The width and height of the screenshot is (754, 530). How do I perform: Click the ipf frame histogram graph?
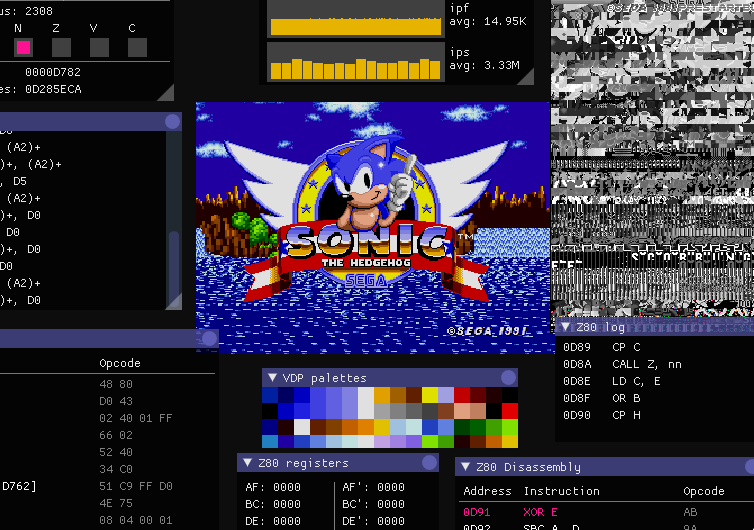(x=356, y=18)
